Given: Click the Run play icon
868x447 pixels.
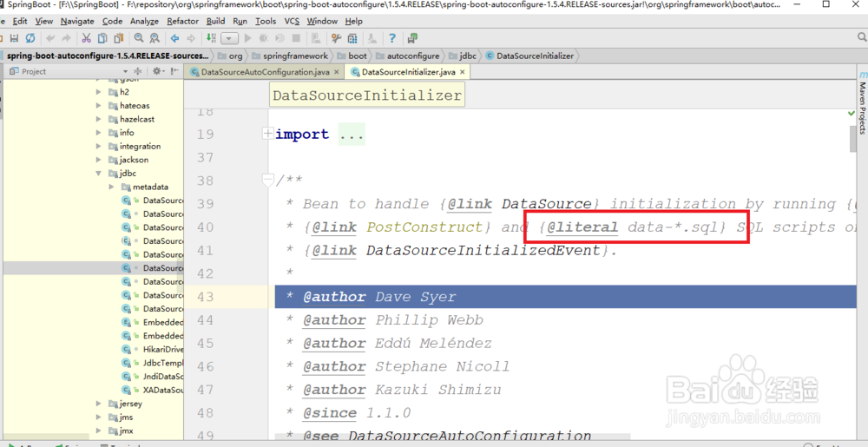Looking at the screenshot, I should [248, 38].
